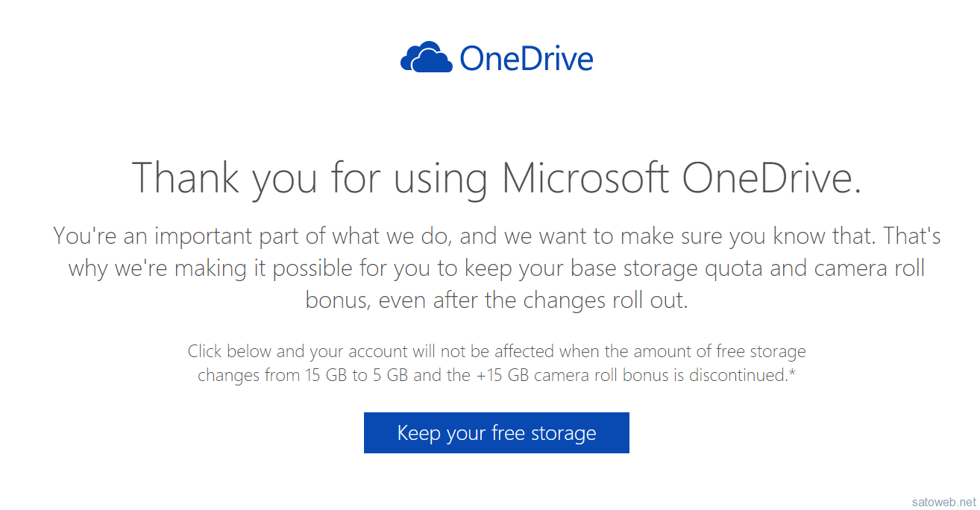Click the free storage phrase in small paragraph

pos(761,350)
